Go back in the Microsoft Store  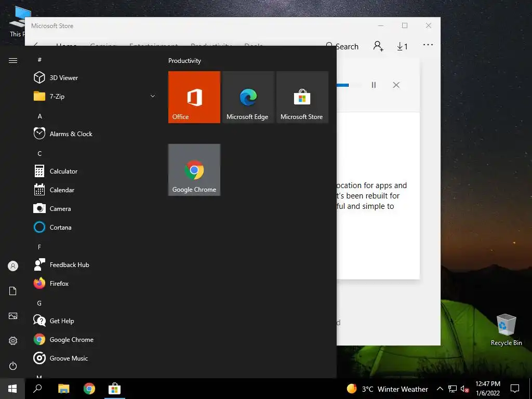coord(36,45)
